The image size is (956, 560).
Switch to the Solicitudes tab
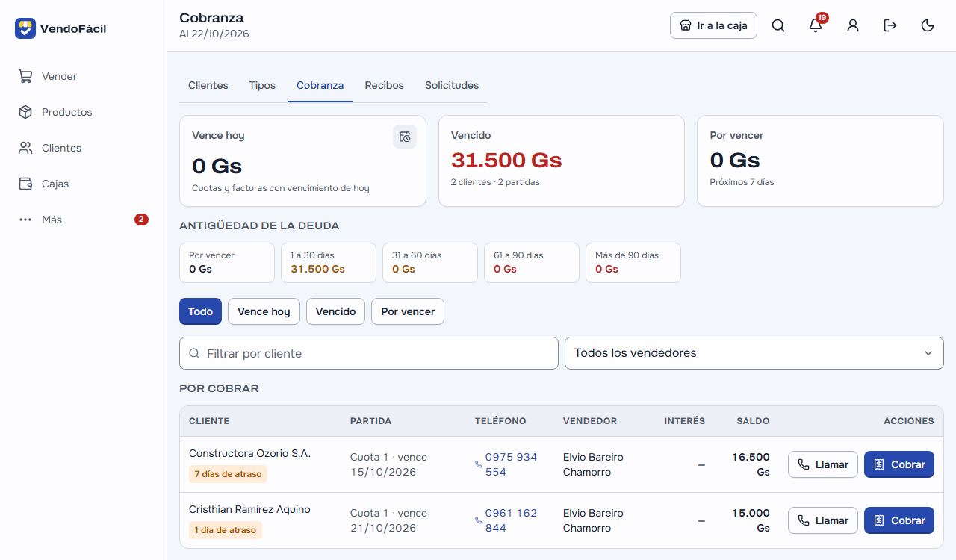point(452,85)
